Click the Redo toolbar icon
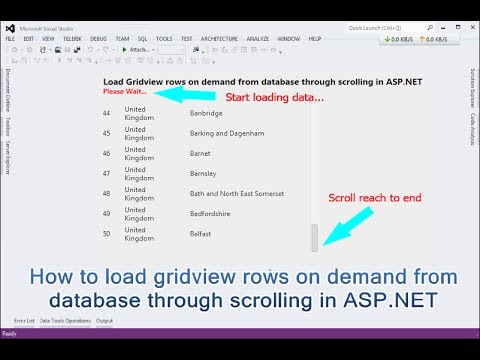480x360 pixels. click(x=105, y=50)
